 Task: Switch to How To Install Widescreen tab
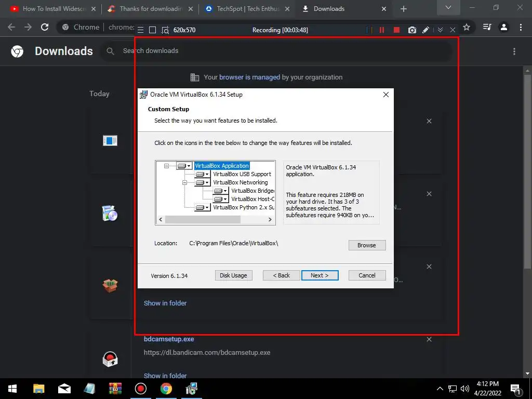[x=53, y=9]
